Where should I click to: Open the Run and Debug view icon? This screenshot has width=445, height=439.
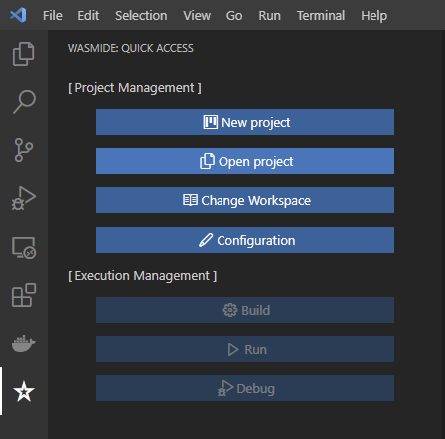click(24, 198)
